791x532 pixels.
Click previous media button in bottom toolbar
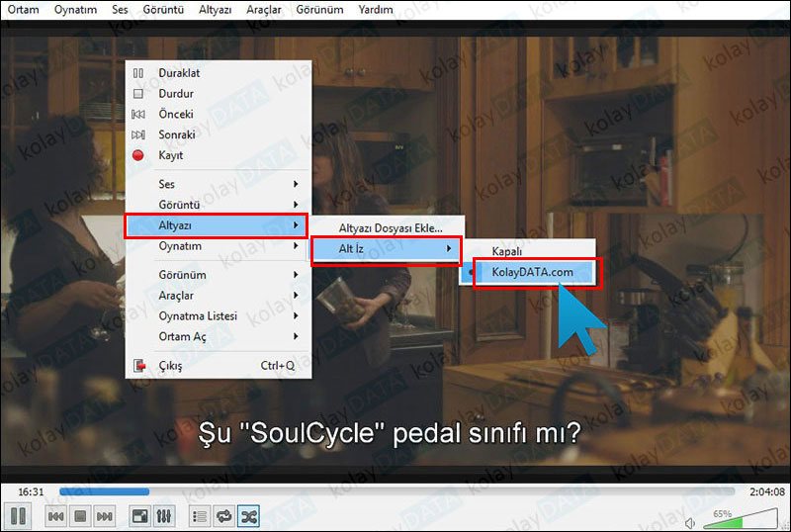[55, 516]
